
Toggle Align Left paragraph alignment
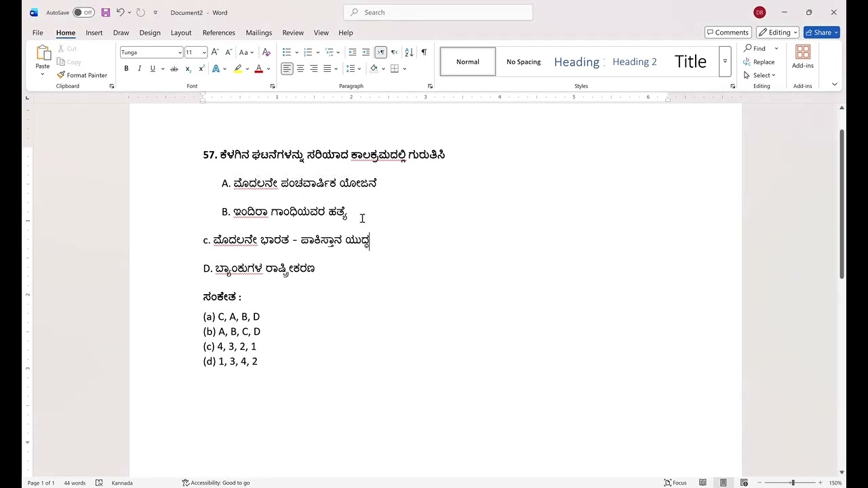coord(287,68)
